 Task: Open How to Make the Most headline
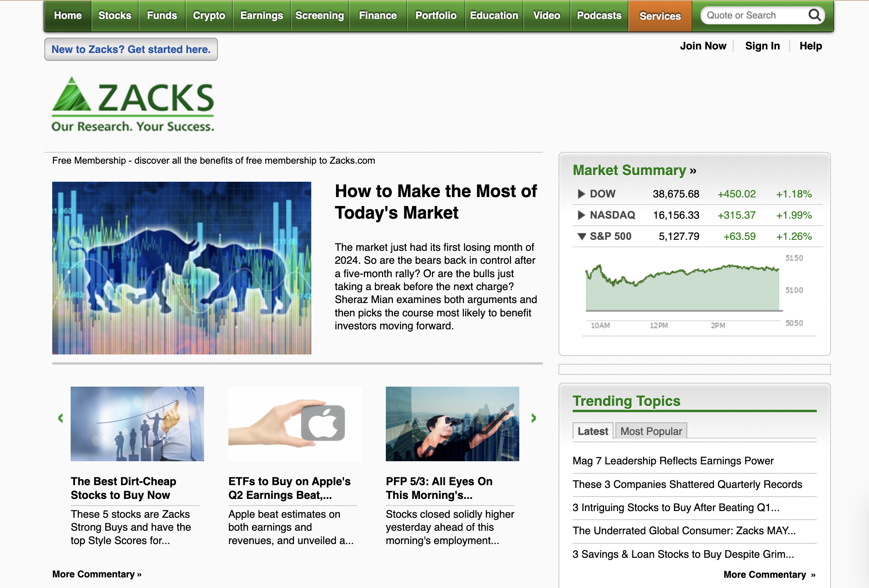point(436,202)
